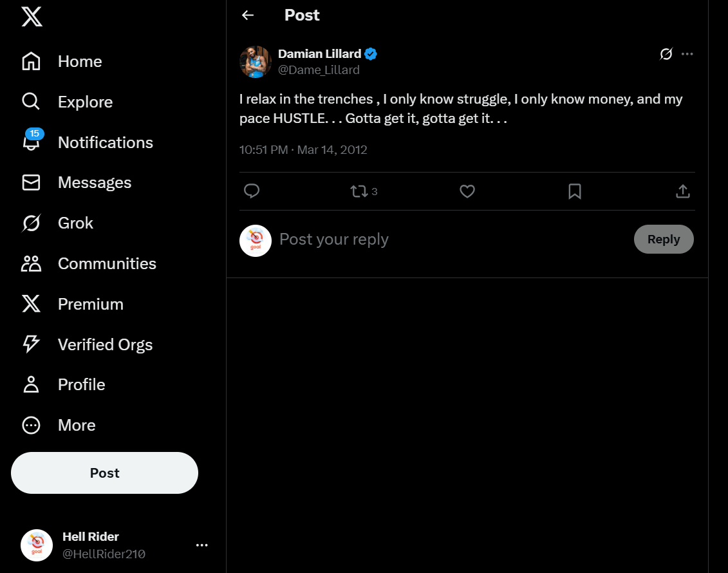Go back using the arrow icon
728x573 pixels.
pos(248,15)
